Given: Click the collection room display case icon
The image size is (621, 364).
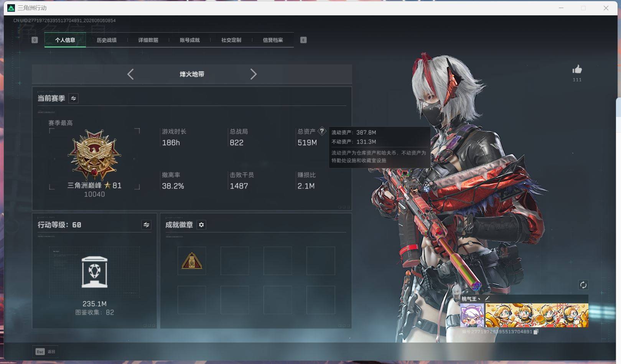Looking at the screenshot, I should point(94,272).
